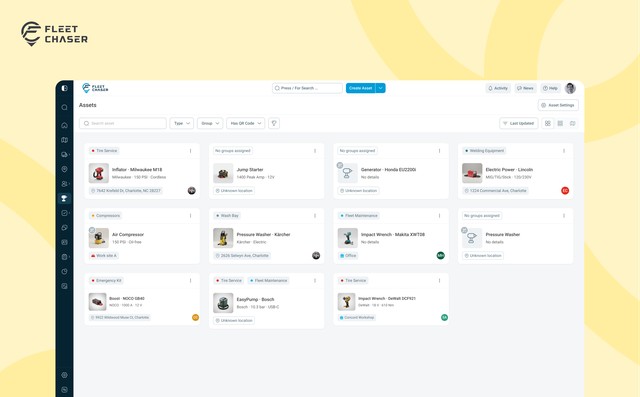Image resolution: width=640 pixels, height=397 pixels.
Task: Open the sidebar settings gear icon
Action: [x=64, y=375]
